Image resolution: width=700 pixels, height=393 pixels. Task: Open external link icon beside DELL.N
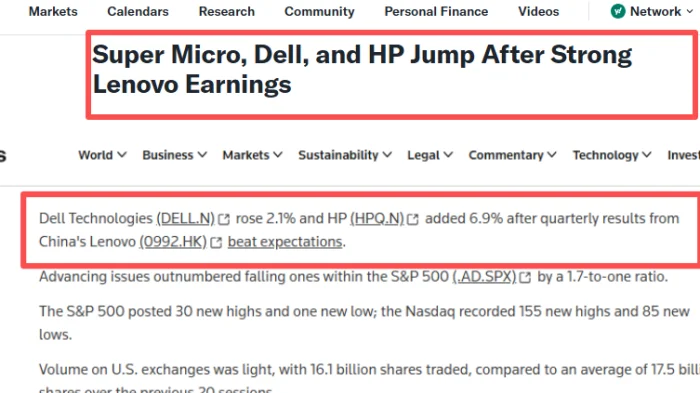224,219
